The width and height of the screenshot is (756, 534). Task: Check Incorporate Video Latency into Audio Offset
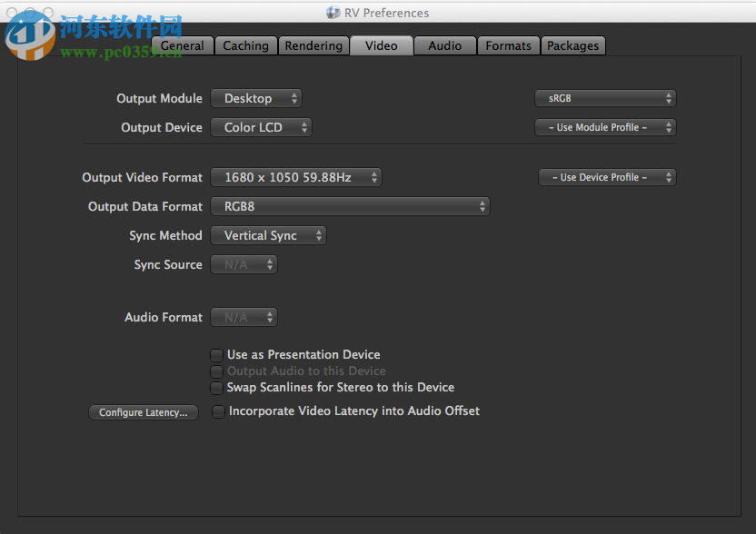click(218, 411)
